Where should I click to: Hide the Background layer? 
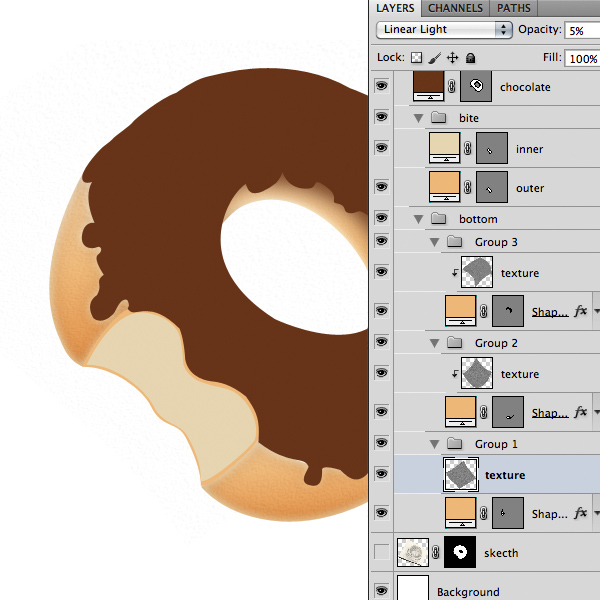(x=381, y=590)
